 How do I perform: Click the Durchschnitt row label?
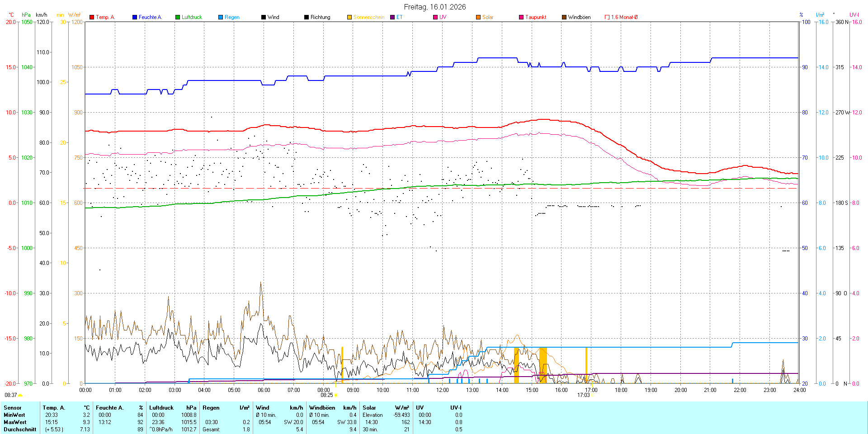click(x=20, y=429)
